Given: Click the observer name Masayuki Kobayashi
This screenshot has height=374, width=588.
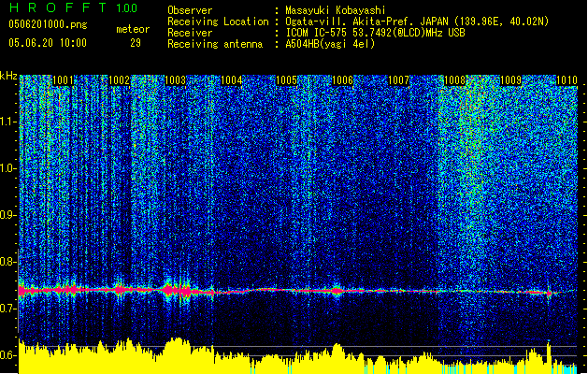Looking at the screenshot, I should [x=336, y=10].
